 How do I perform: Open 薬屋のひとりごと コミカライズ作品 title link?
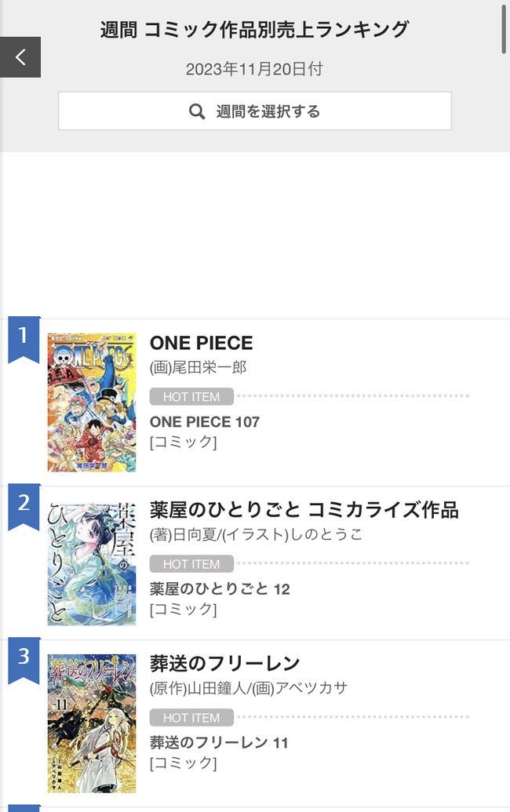coord(304,510)
